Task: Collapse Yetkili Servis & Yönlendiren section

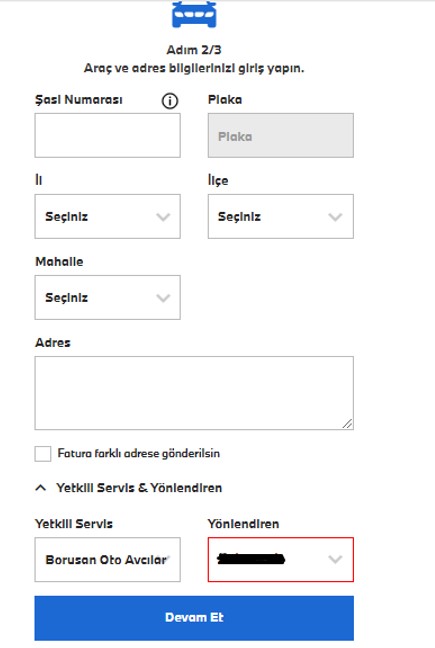Action: (x=139, y=488)
